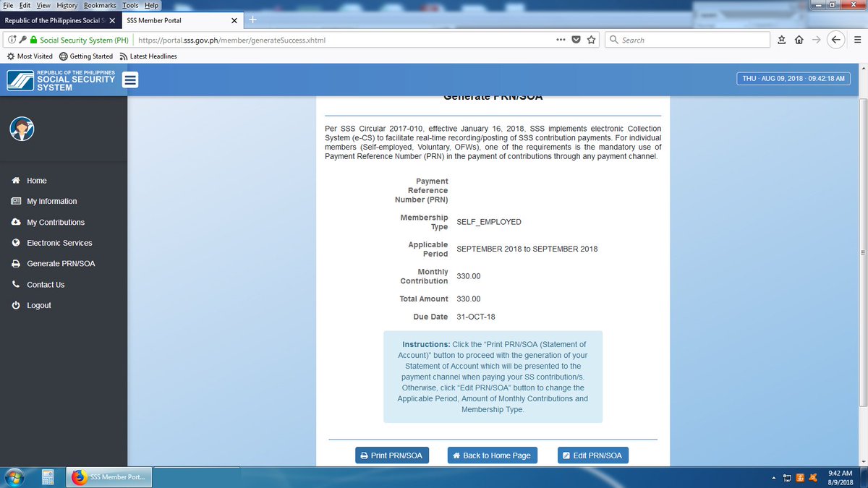Click the due date 31-OCT-18

tap(476, 317)
